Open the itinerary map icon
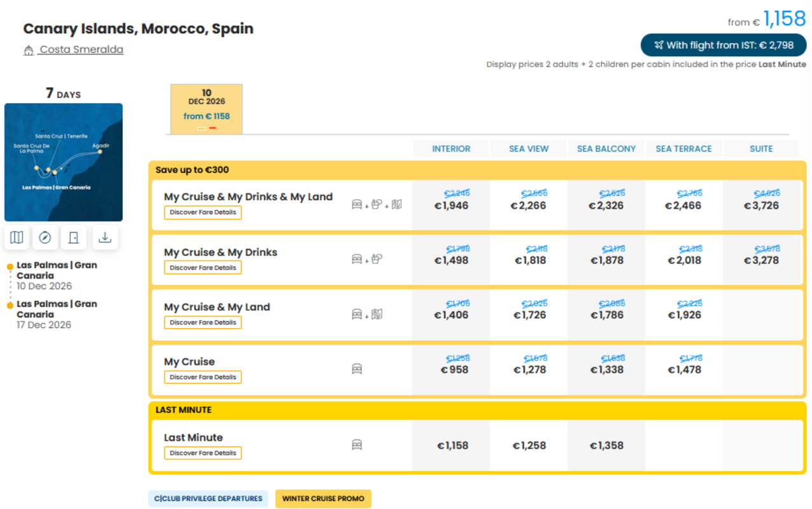This screenshot has height=509, width=812. click(x=17, y=237)
